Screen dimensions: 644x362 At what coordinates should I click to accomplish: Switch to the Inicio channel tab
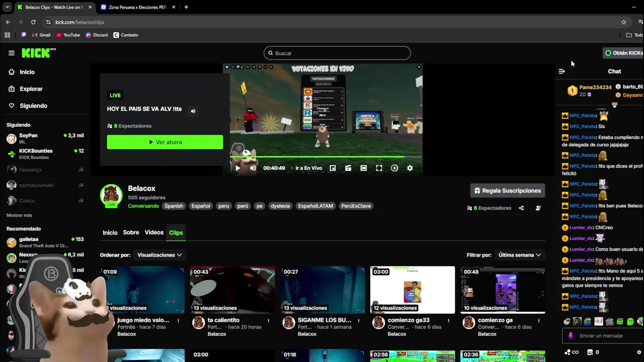(110, 233)
